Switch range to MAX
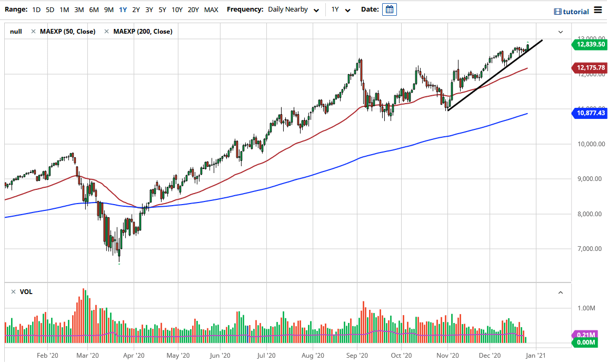 211,9
